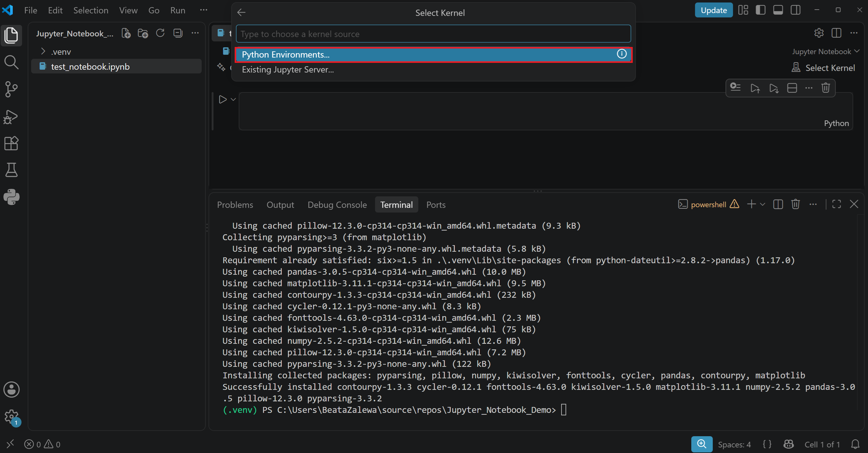Open the Run and Debug view

pyautogui.click(x=11, y=117)
